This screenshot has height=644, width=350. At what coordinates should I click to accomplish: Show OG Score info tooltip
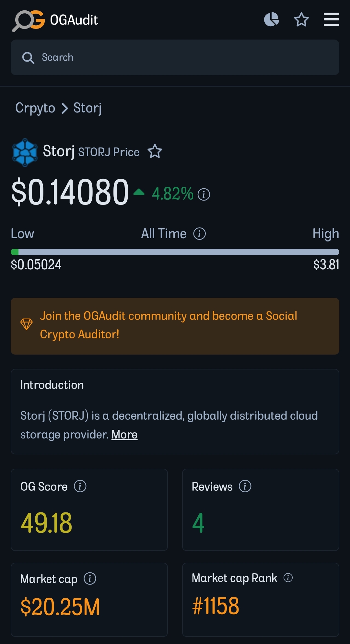point(80,486)
